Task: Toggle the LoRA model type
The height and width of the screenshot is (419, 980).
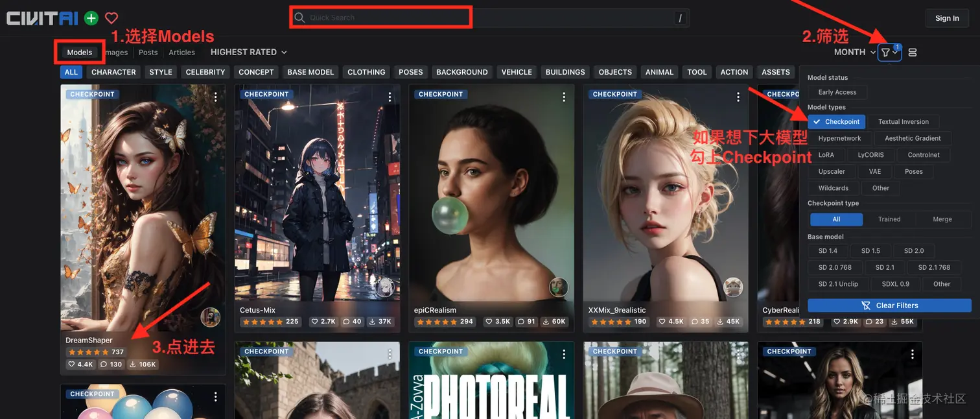Action: 826,155
